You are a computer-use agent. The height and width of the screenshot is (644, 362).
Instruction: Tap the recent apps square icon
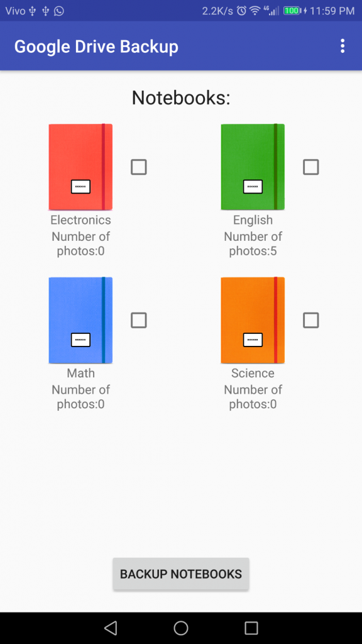click(x=251, y=628)
